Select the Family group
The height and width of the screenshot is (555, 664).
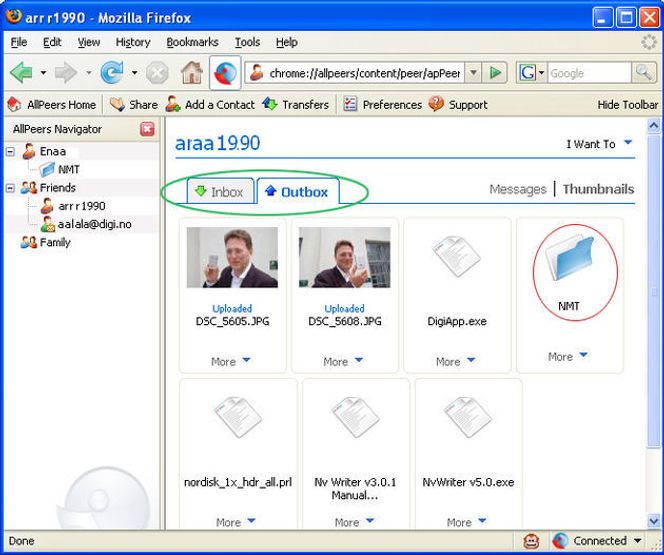tap(46, 243)
